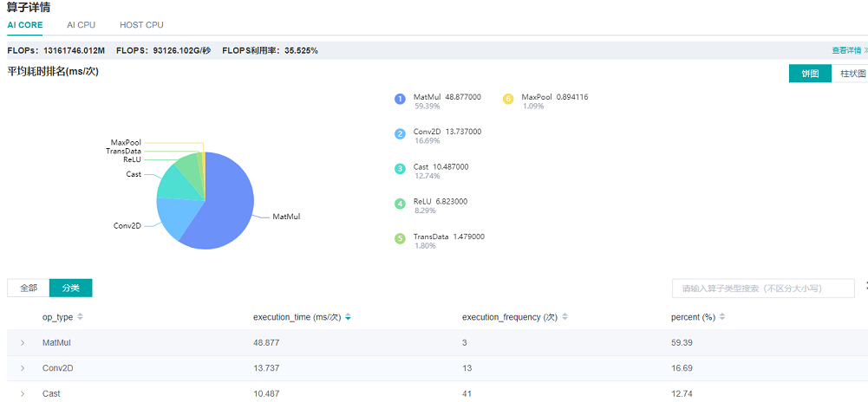Switch table filter to 全部
Screen dimensions: 868x402
pos(29,288)
